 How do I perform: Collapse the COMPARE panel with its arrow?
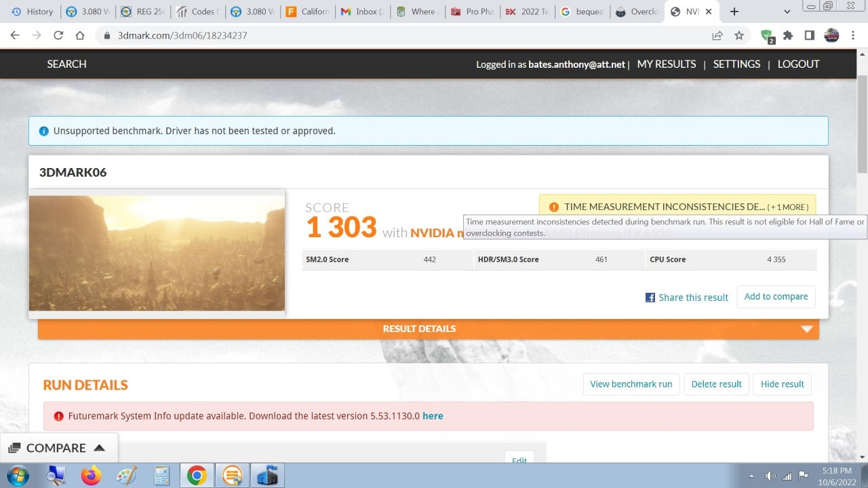click(x=99, y=447)
